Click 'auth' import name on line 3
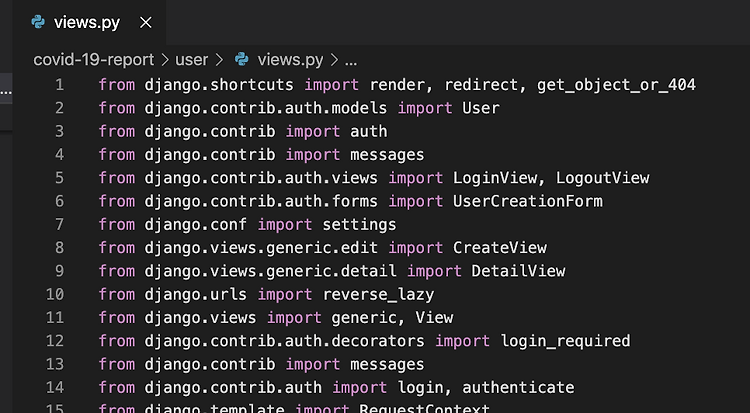750x413 pixels. (369, 132)
